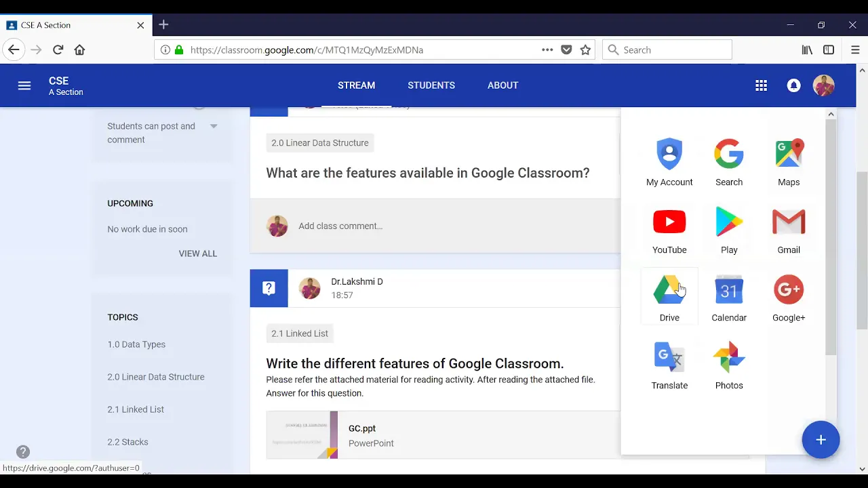Viewport: 868px width, 488px height.
Task: Open Photos from the apps grid
Action: point(729,366)
